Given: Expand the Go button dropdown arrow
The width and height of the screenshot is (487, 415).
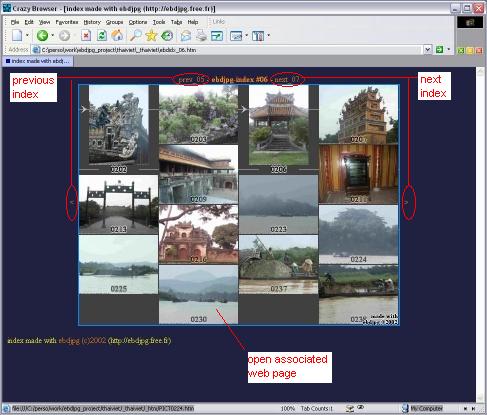Looking at the screenshot, I should (x=449, y=50).
